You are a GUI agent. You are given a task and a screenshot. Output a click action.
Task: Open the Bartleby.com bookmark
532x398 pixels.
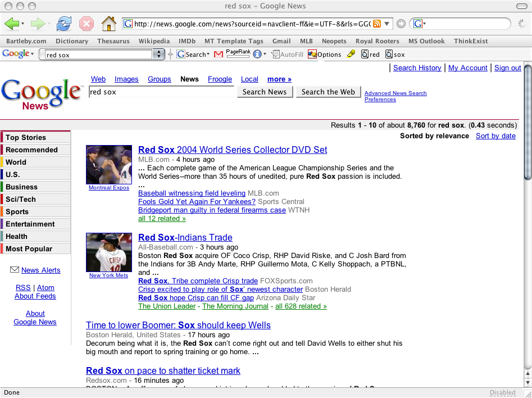tap(26, 41)
